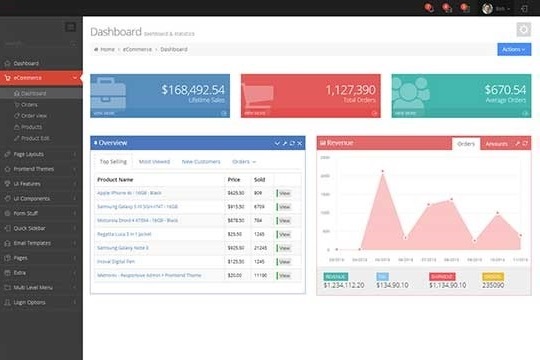Click the UI Features icon in sidebar
This screenshot has width=540, height=360.
[7, 184]
